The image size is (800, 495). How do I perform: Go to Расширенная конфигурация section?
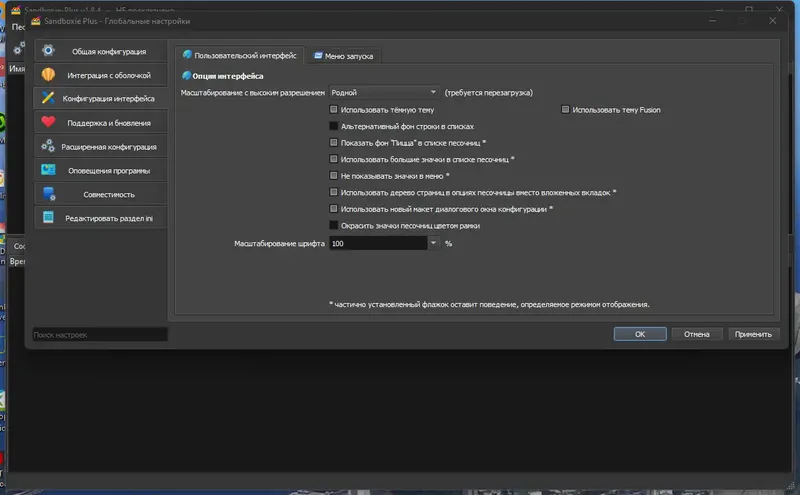(x=101, y=146)
